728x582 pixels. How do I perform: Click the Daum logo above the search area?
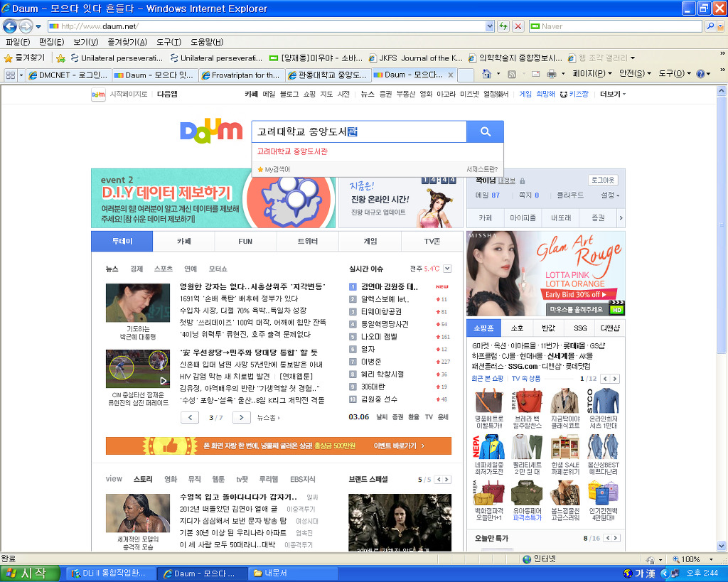[211, 131]
